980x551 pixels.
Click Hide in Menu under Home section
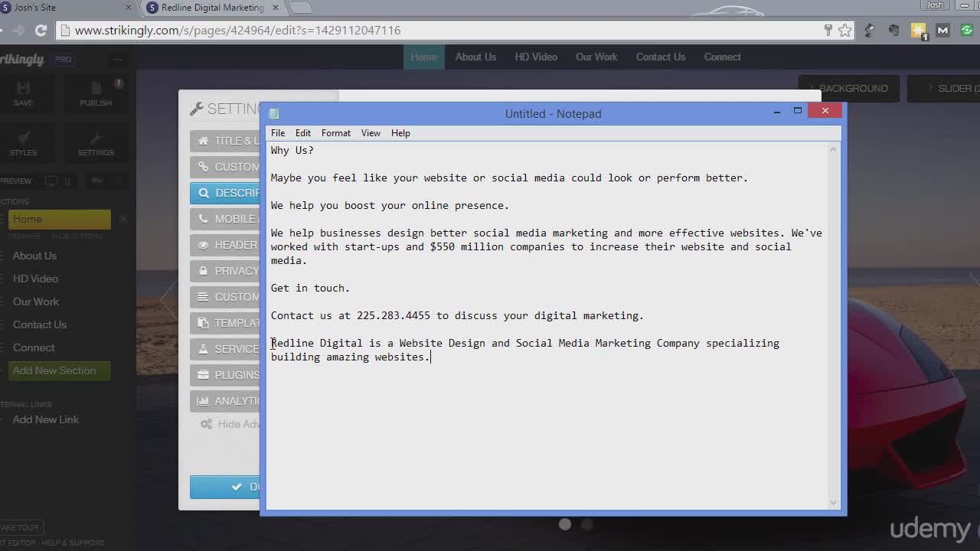[77, 236]
